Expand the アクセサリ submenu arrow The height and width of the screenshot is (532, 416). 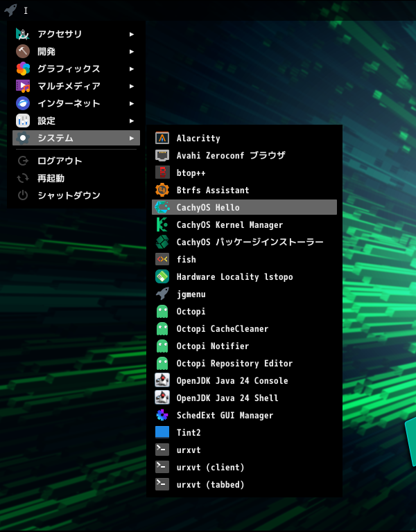(132, 34)
